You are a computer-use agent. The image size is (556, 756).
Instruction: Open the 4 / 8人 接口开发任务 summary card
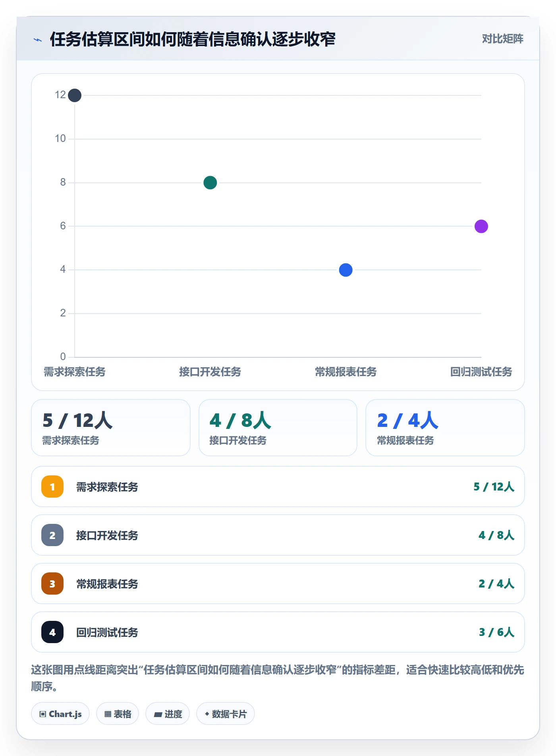pos(278,428)
